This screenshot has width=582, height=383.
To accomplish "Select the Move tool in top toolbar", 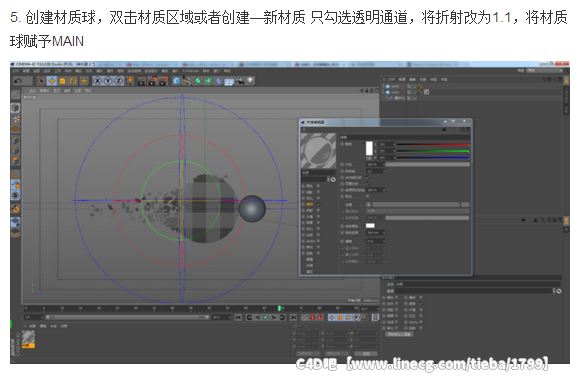I will [x=52, y=81].
